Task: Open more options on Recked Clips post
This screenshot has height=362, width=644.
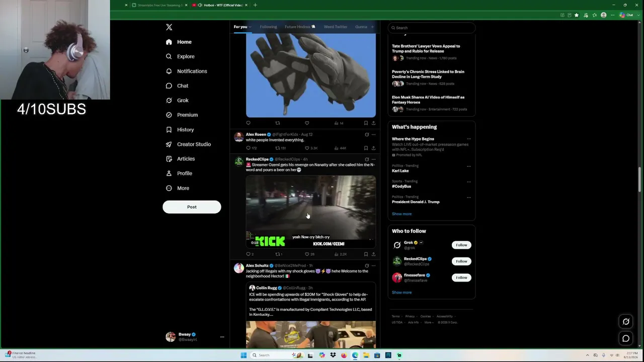Action: (373, 159)
